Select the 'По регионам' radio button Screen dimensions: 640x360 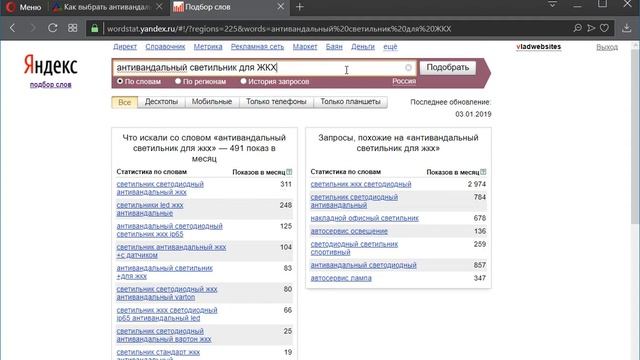178,81
